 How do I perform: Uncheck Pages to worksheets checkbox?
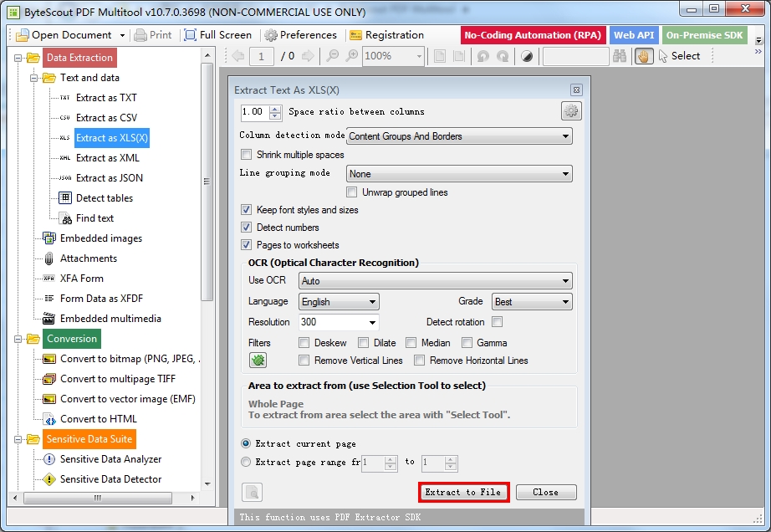pyautogui.click(x=247, y=245)
